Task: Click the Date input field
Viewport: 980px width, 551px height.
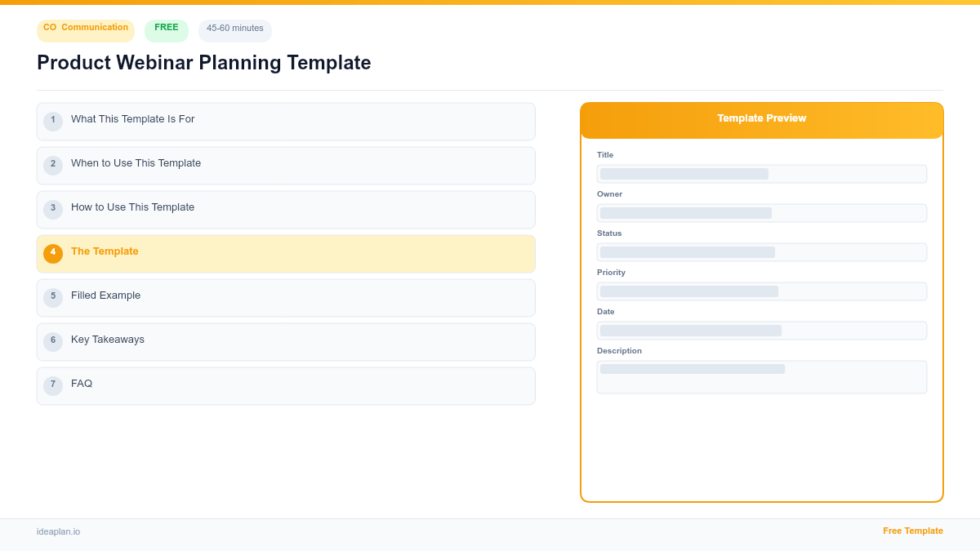Action: click(x=762, y=331)
